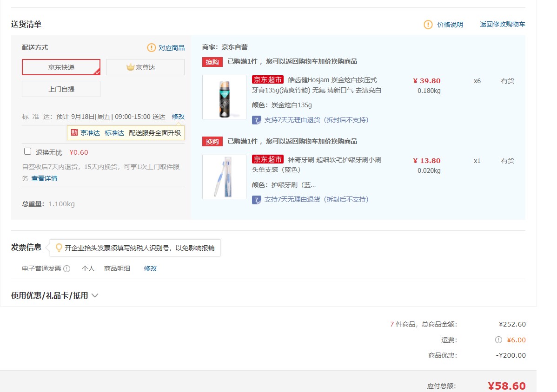The width and height of the screenshot is (557, 392).
Task: Expand 使用优惠/礼品卡/抵用 chevron
Action: [x=95, y=295]
